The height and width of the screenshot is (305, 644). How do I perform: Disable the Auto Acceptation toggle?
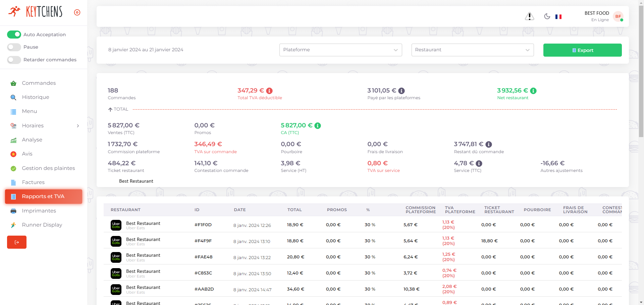tap(14, 35)
